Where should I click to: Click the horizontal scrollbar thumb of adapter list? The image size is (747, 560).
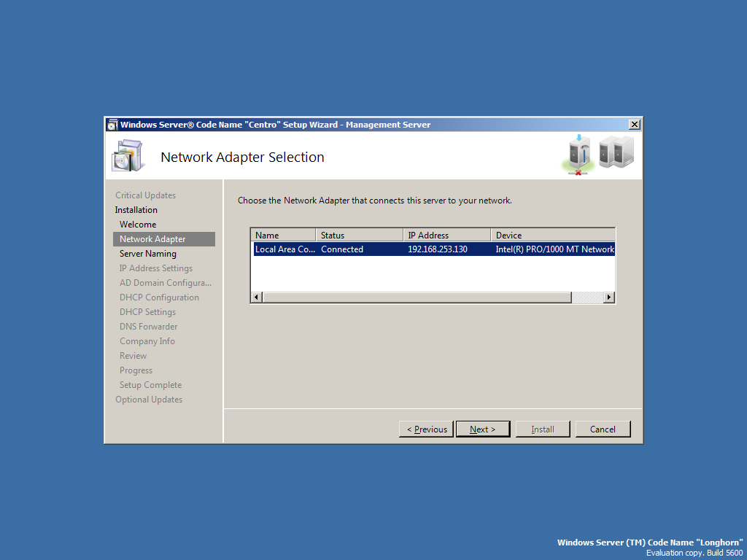(x=417, y=297)
